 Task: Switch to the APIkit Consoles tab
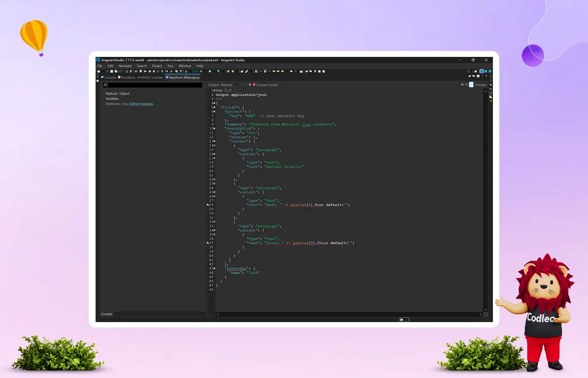pyautogui.click(x=150, y=77)
